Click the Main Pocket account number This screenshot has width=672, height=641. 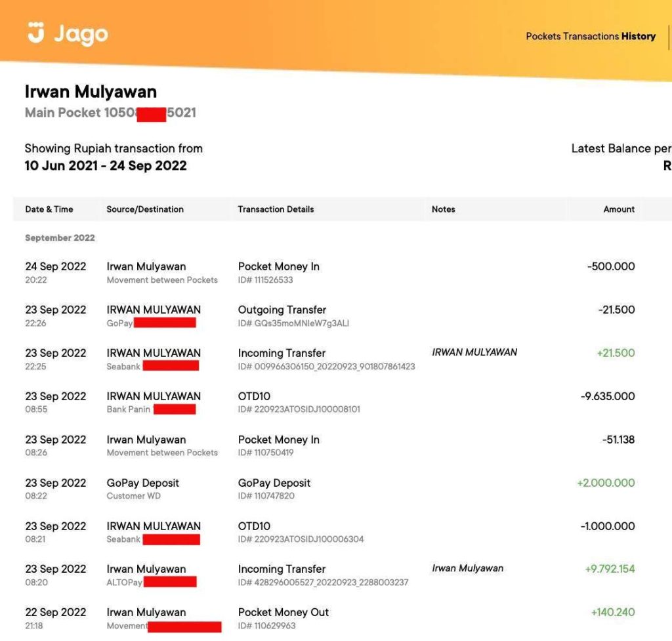tap(112, 112)
